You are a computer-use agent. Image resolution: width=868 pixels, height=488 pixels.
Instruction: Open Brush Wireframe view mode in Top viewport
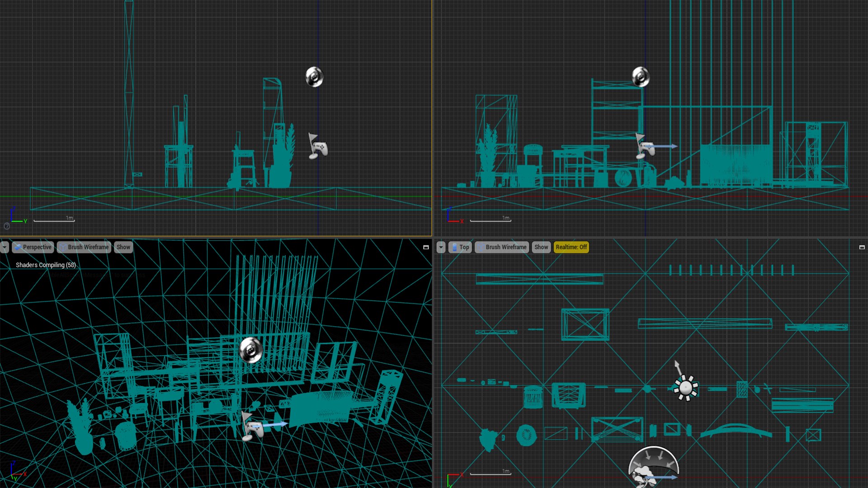coord(502,247)
